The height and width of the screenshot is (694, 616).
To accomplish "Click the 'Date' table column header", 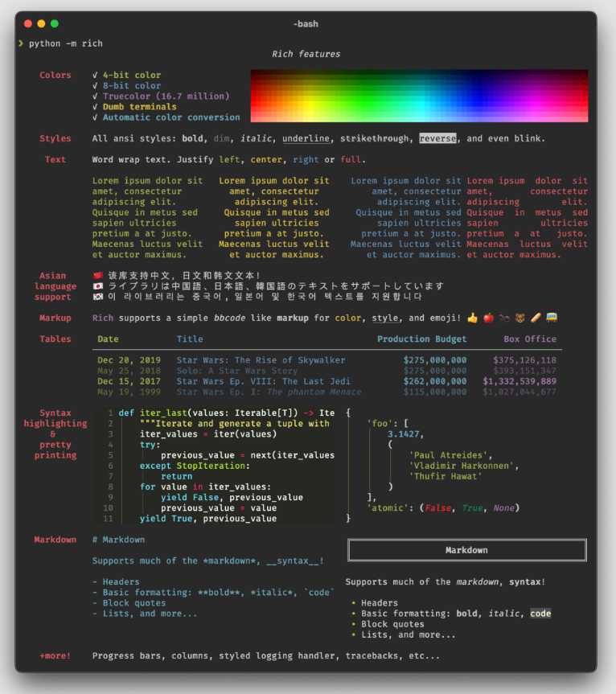I will (108, 339).
